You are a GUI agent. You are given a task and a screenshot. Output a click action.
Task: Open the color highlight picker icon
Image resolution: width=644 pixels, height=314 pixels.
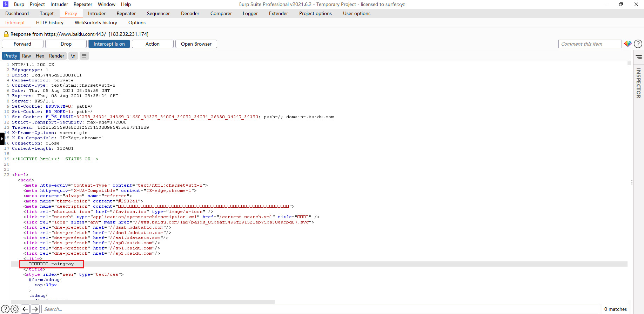[x=628, y=44]
